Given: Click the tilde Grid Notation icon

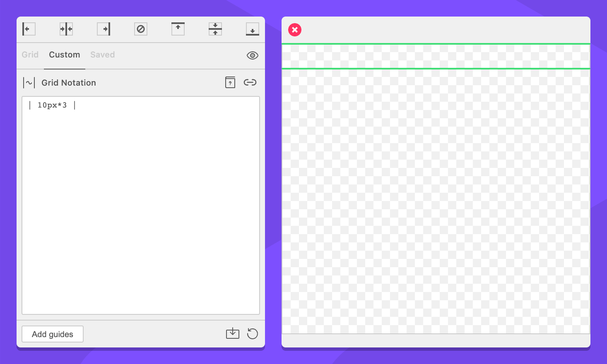Looking at the screenshot, I should click(x=29, y=83).
